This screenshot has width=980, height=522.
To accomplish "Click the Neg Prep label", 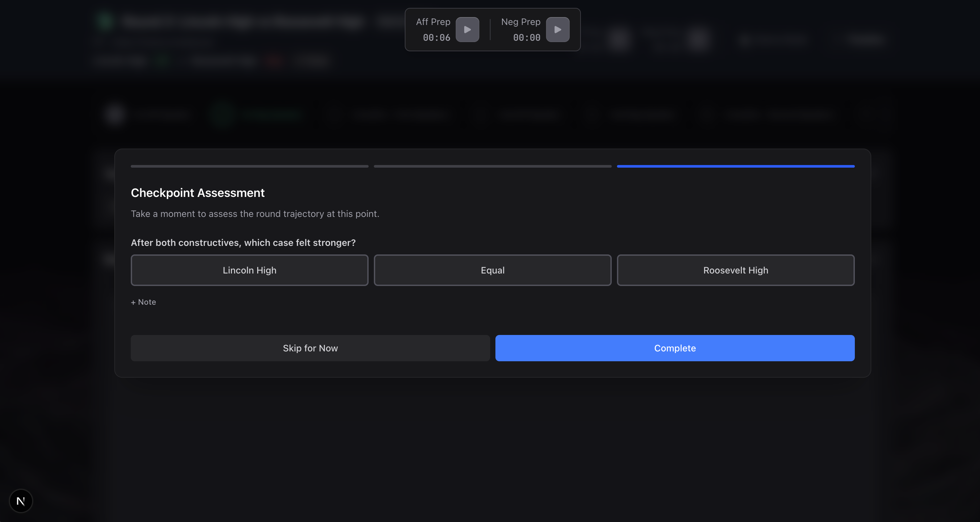I will click(x=520, y=22).
